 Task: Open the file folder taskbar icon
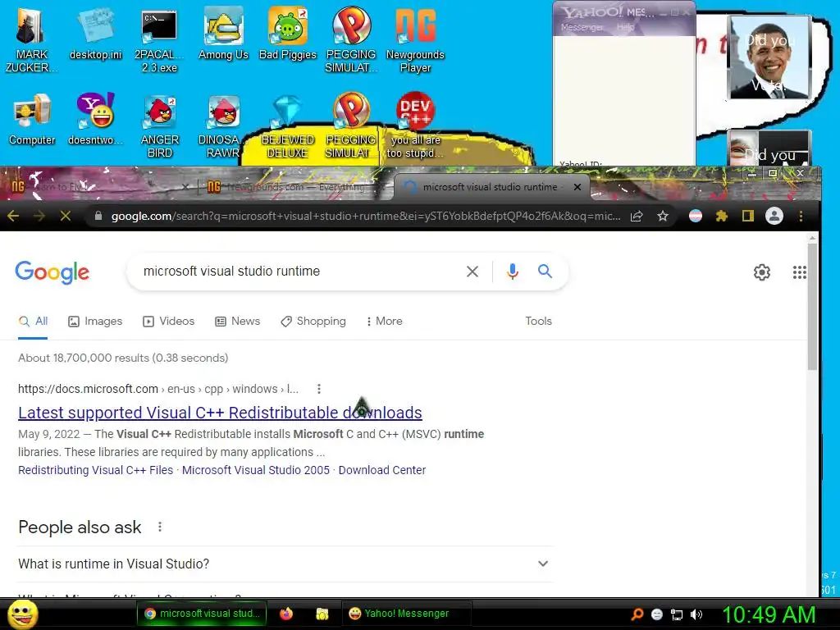[322, 614]
